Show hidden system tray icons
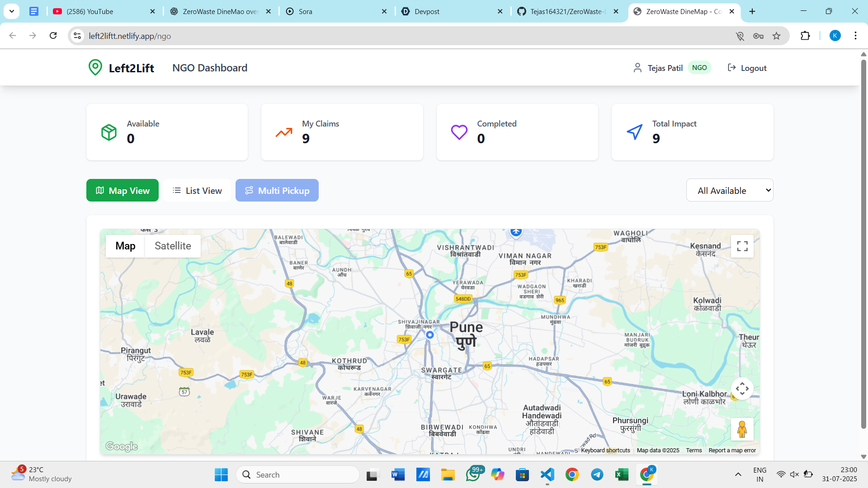 pos(738,474)
